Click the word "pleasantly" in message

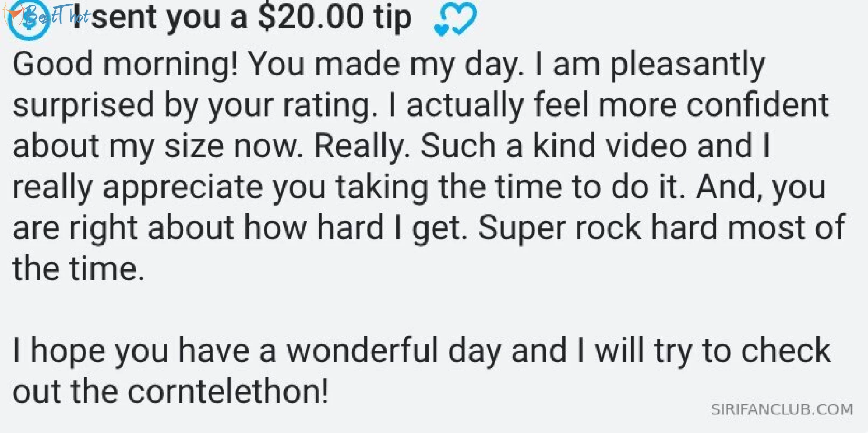click(x=687, y=64)
